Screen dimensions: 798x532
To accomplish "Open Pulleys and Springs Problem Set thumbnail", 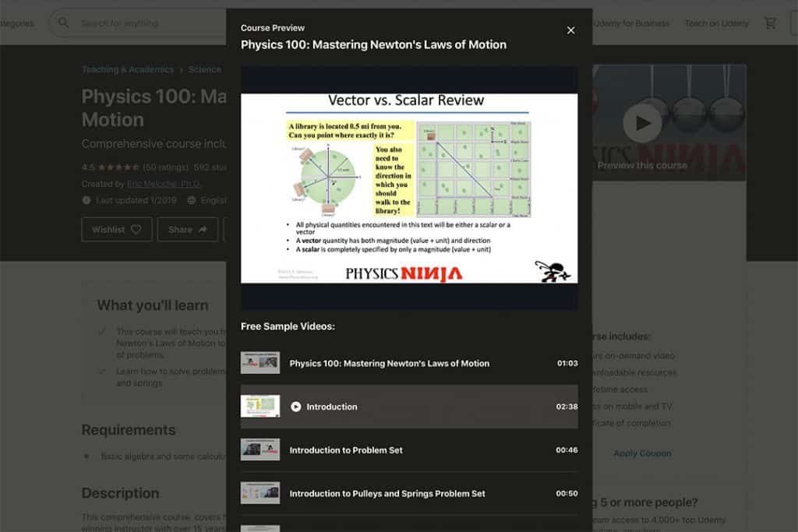I will pyautogui.click(x=260, y=493).
